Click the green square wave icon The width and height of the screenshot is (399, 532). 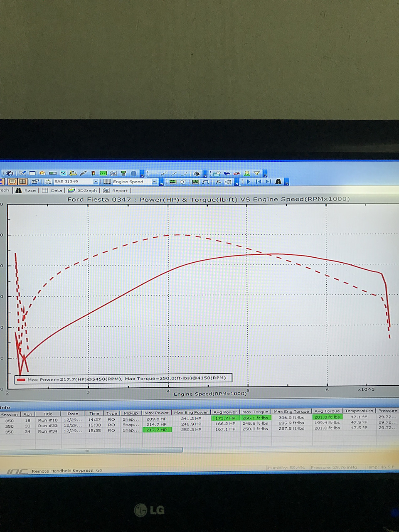point(196,182)
